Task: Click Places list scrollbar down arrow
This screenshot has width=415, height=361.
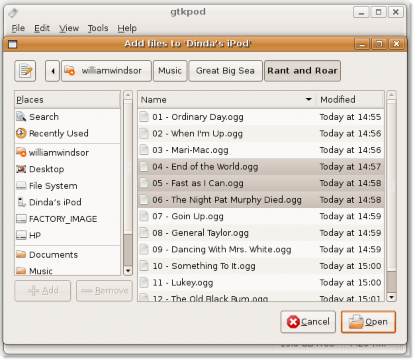Action: (128, 271)
